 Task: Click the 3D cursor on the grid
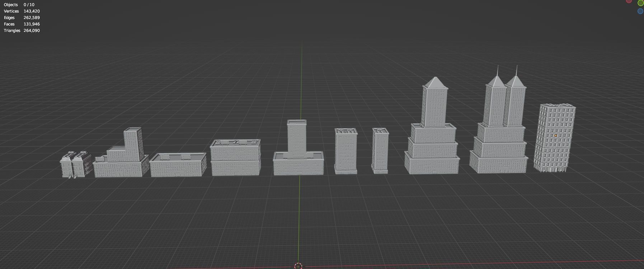point(298,266)
